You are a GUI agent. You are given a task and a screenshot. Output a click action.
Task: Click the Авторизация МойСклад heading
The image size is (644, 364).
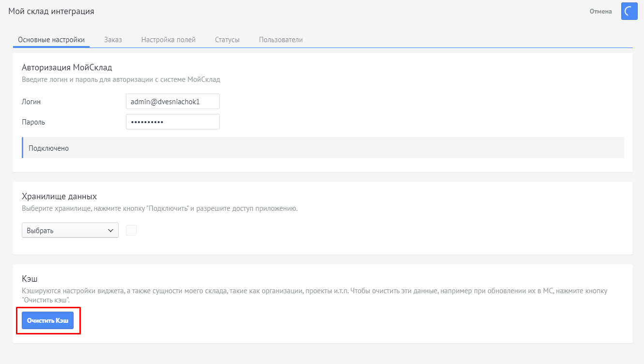click(67, 67)
